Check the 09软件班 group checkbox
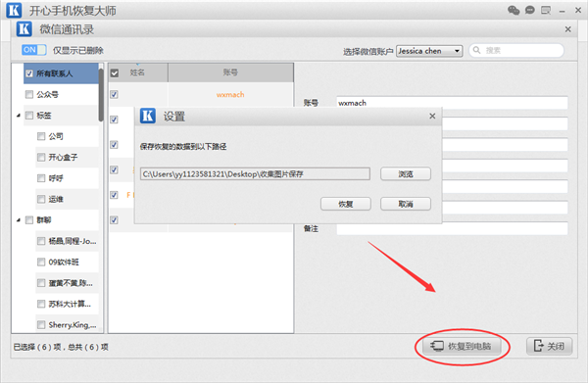The image size is (588, 383). click(x=41, y=262)
